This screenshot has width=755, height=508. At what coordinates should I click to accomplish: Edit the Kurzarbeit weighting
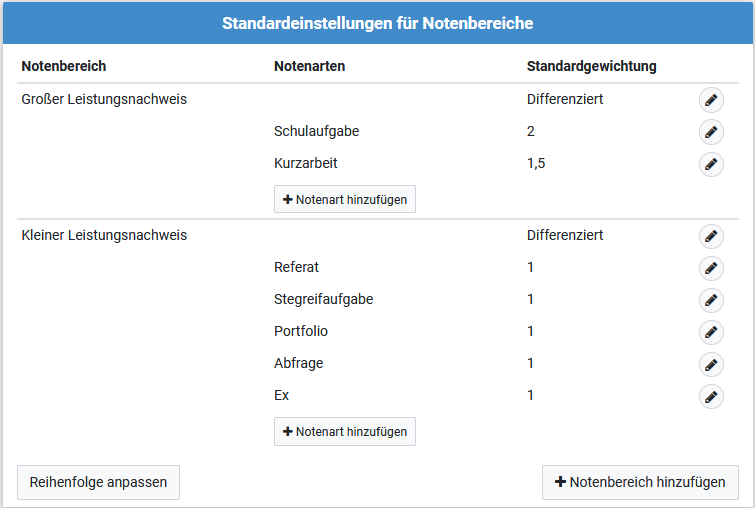point(711,164)
